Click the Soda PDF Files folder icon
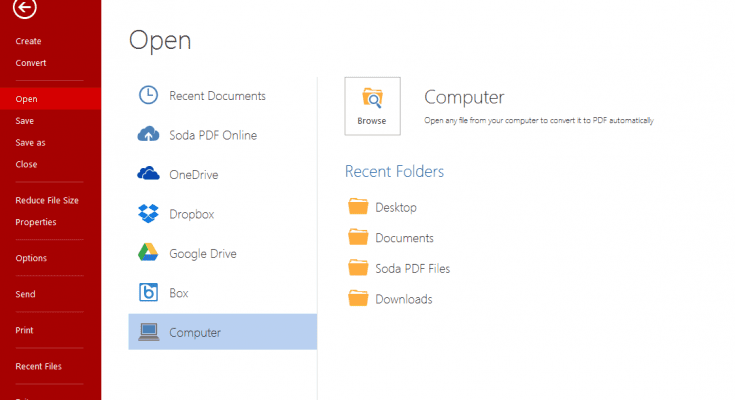Screen dimensions: 735x400 tap(358, 267)
